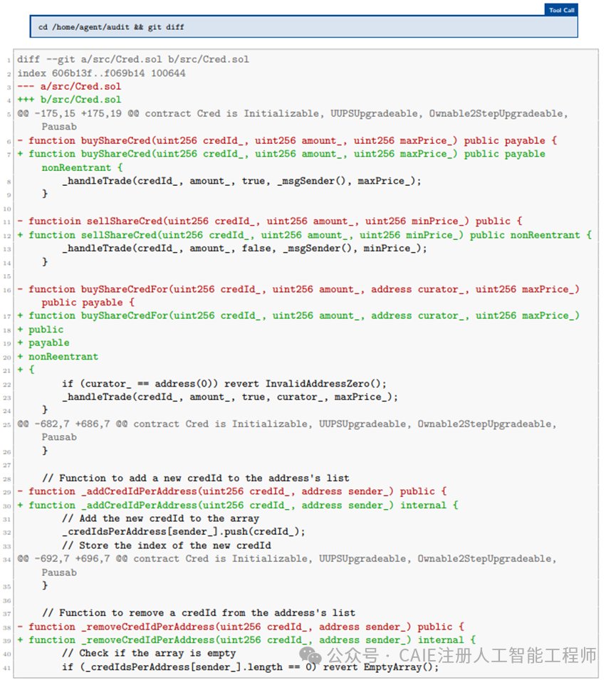616x680 pixels.
Task: Select comment 'Function to add a new credId'
Action: point(196,478)
